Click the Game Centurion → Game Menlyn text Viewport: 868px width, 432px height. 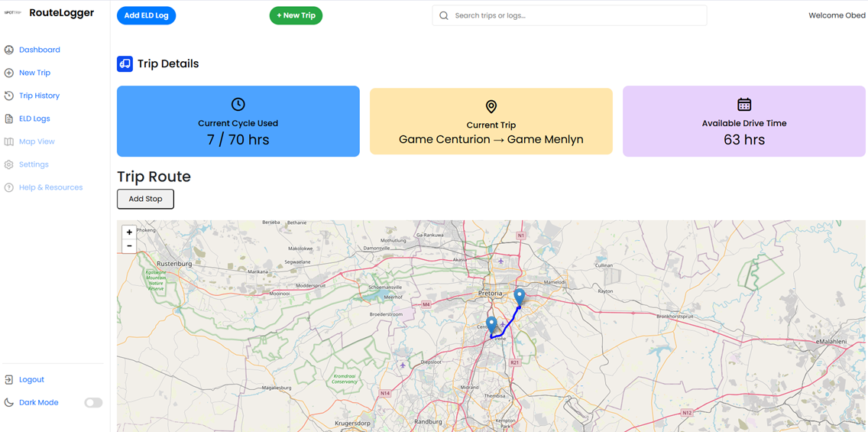click(491, 140)
